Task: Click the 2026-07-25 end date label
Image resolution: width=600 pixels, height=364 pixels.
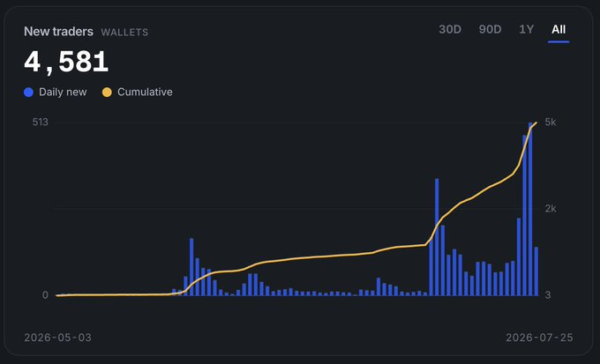Action: coord(539,338)
